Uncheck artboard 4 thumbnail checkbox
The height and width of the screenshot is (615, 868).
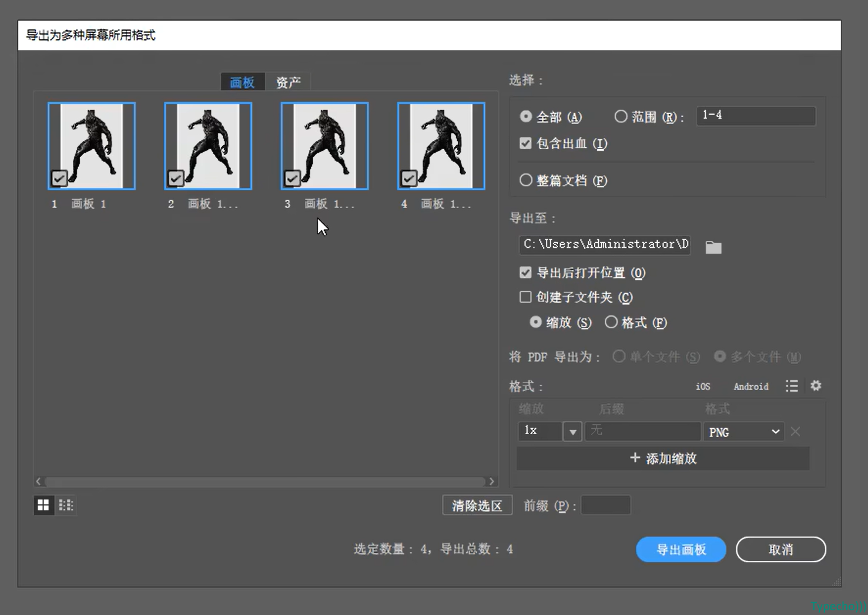point(408,178)
